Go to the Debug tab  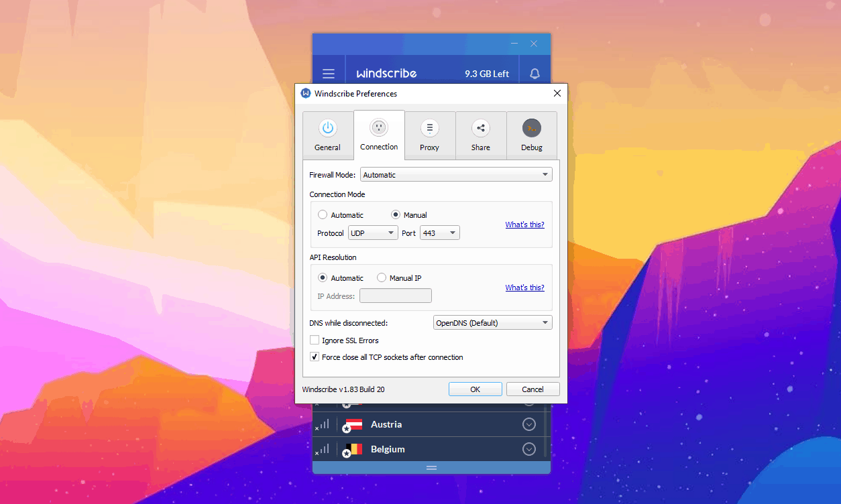[x=532, y=135]
